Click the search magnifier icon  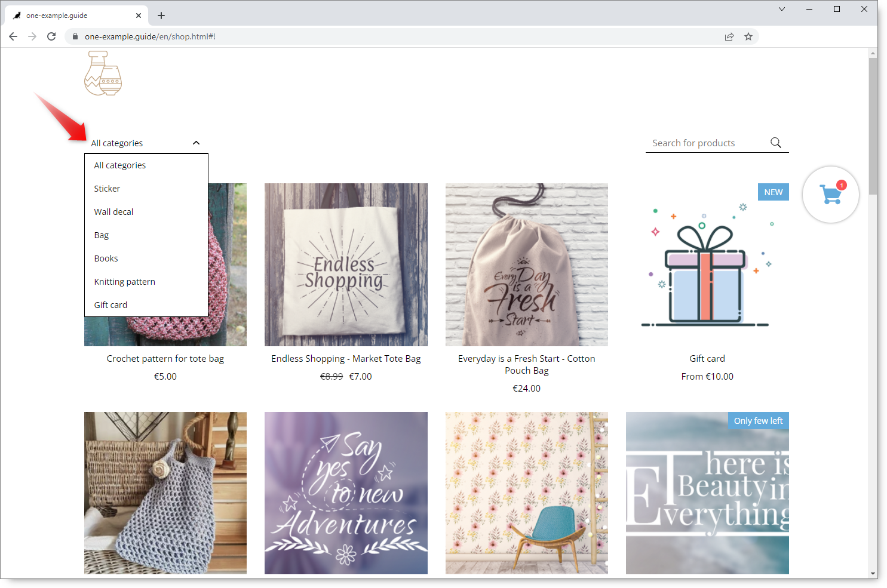[775, 143]
